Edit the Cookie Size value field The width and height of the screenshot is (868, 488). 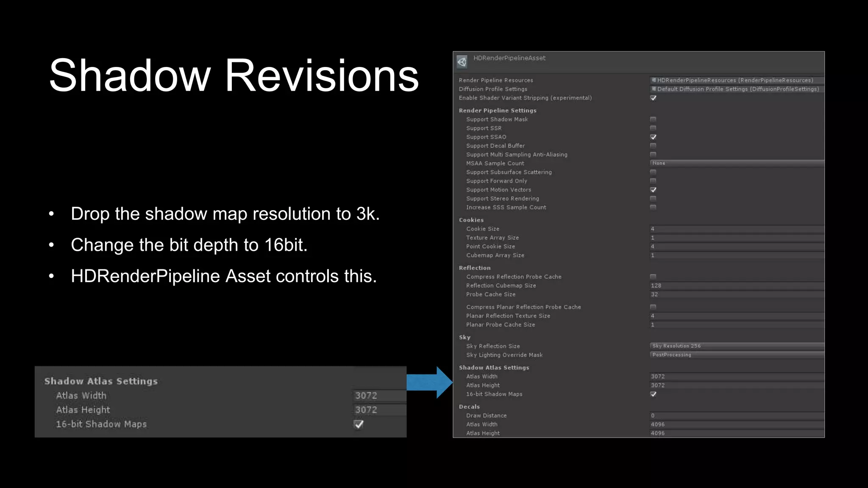pos(737,229)
